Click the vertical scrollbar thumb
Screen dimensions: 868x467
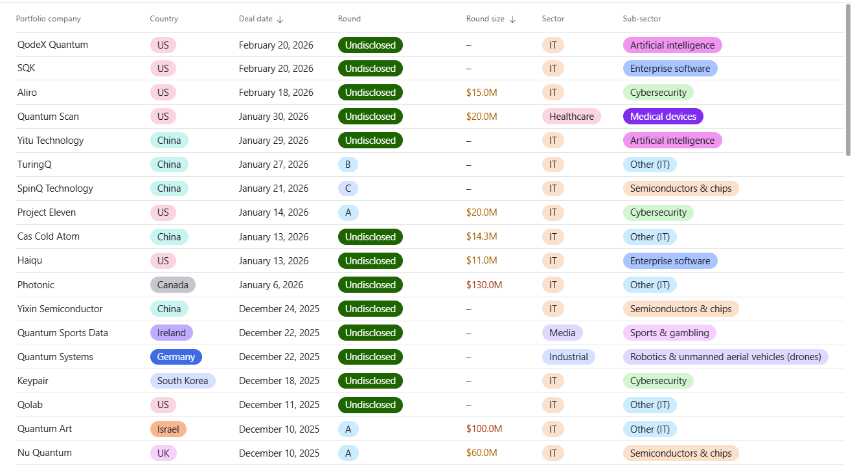pyautogui.click(x=849, y=78)
